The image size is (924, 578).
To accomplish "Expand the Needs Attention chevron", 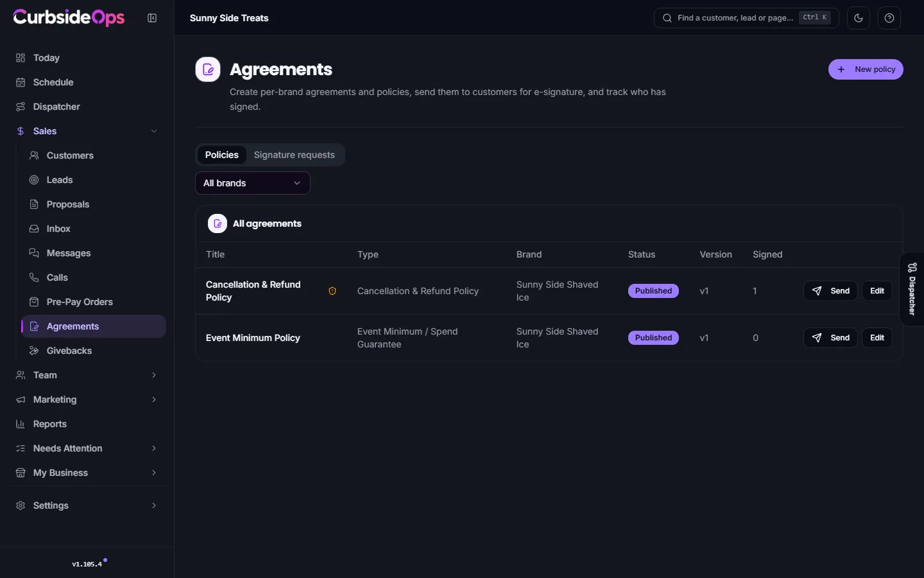I will [x=154, y=448].
